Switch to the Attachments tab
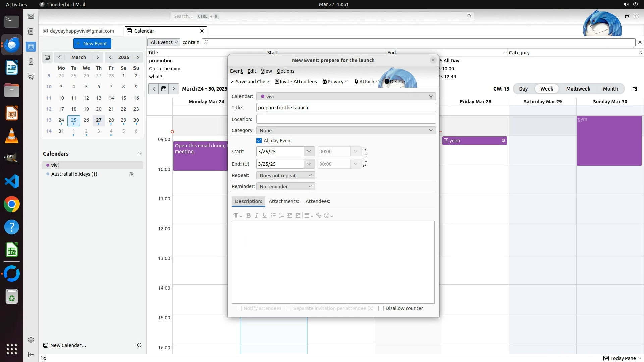 (x=283, y=201)
